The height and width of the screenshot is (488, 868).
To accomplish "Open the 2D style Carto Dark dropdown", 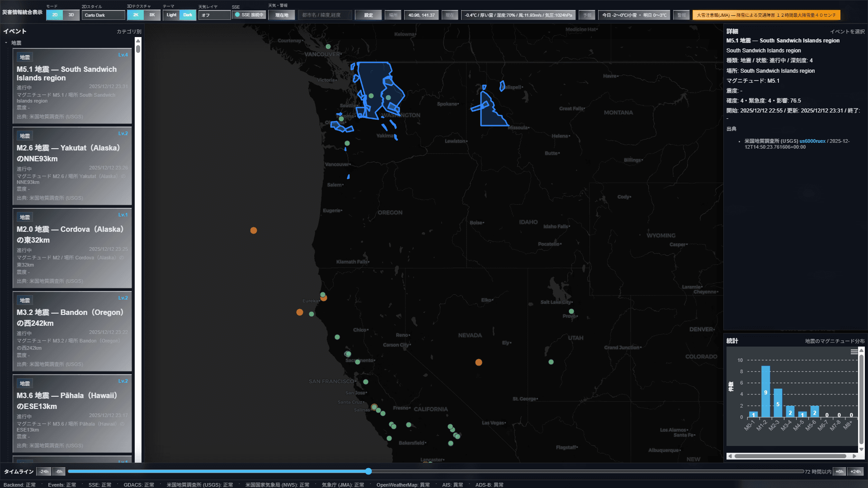I will click(x=104, y=15).
